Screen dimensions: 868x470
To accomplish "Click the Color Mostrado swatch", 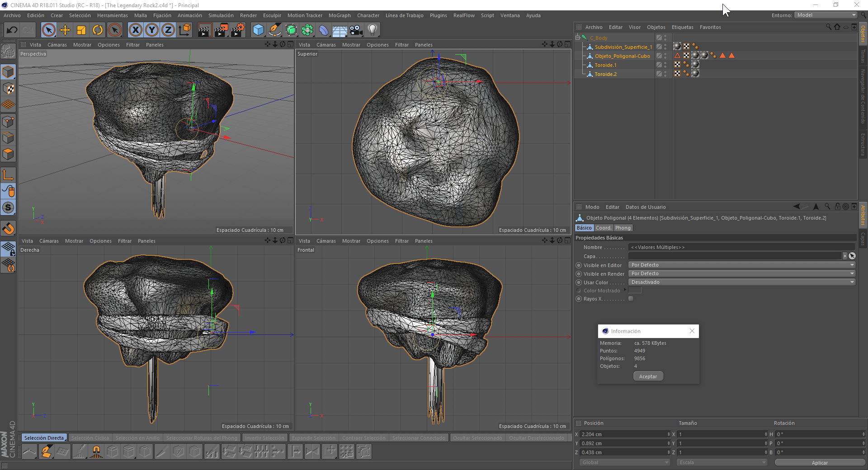I will point(635,291).
